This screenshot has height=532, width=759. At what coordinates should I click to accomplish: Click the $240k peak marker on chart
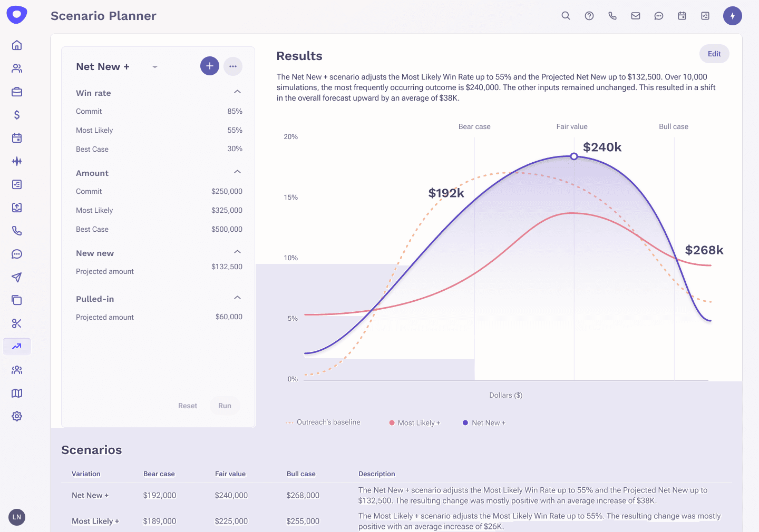tap(574, 156)
